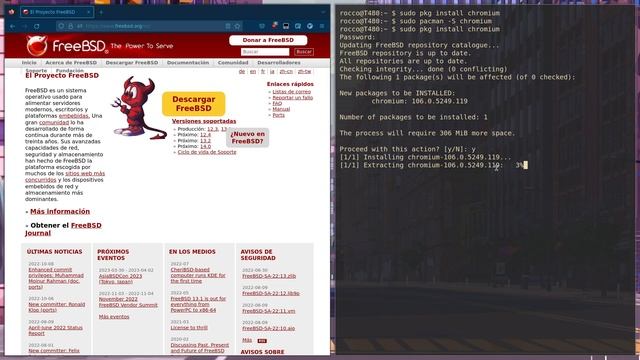640x360 pixels.
Task: Open the Inicio menu item
Action: click(29, 62)
